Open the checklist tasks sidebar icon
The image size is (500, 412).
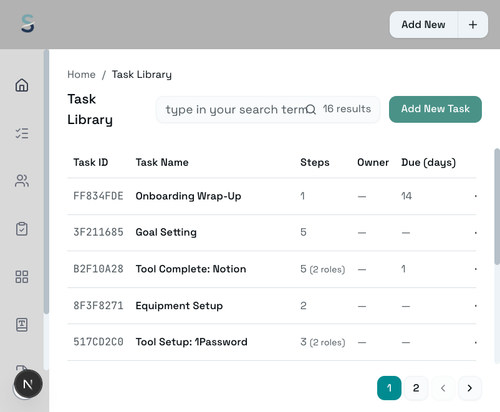click(x=22, y=133)
